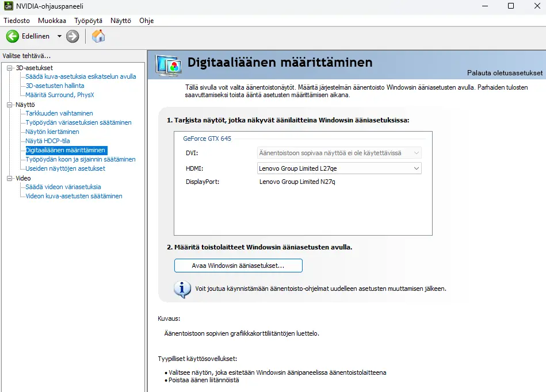Viewport: 546px width, 392px height.
Task: Click the DisplayPort Lenovo Group Limited N27q text
Action: click(x=297, y=182)
